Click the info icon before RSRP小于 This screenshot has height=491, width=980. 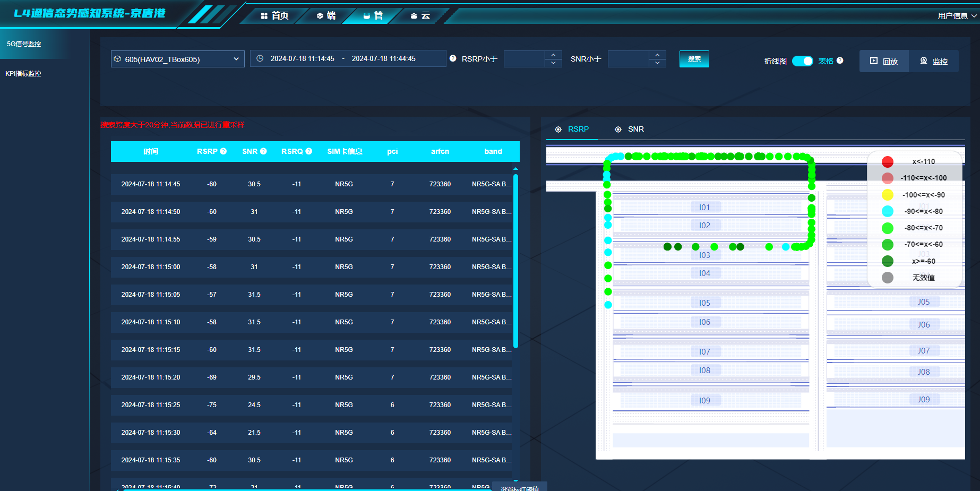(453, 58)
